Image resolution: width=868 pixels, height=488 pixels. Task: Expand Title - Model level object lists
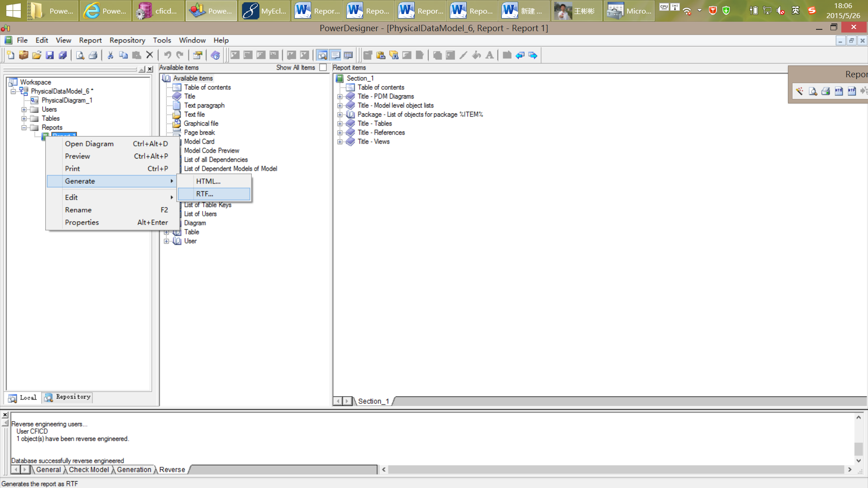pos(340,105)
